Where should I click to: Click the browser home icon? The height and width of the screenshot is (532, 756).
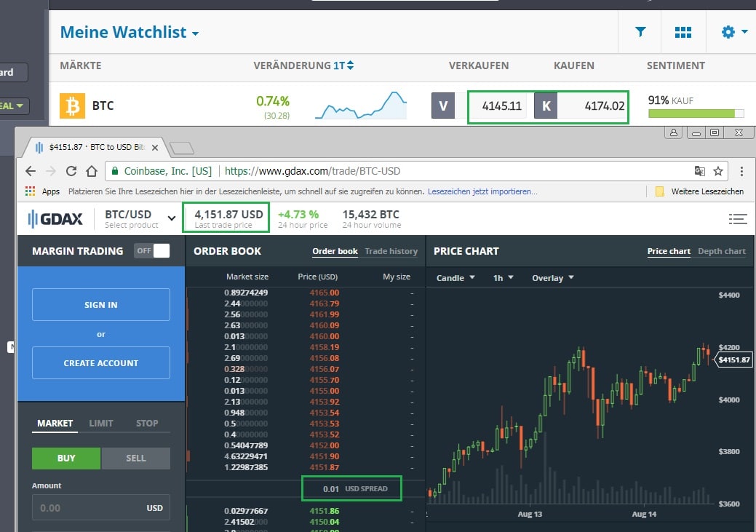click(92, 171)
